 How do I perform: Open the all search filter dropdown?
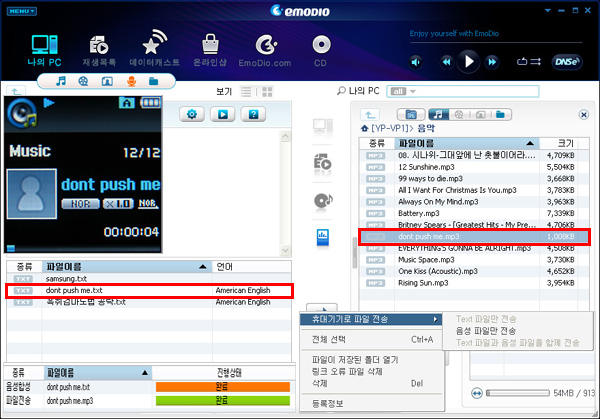[402, 91]
